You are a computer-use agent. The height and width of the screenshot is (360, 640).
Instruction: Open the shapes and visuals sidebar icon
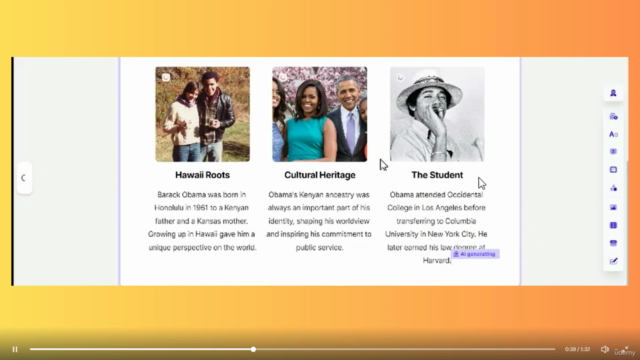(613, 188)
